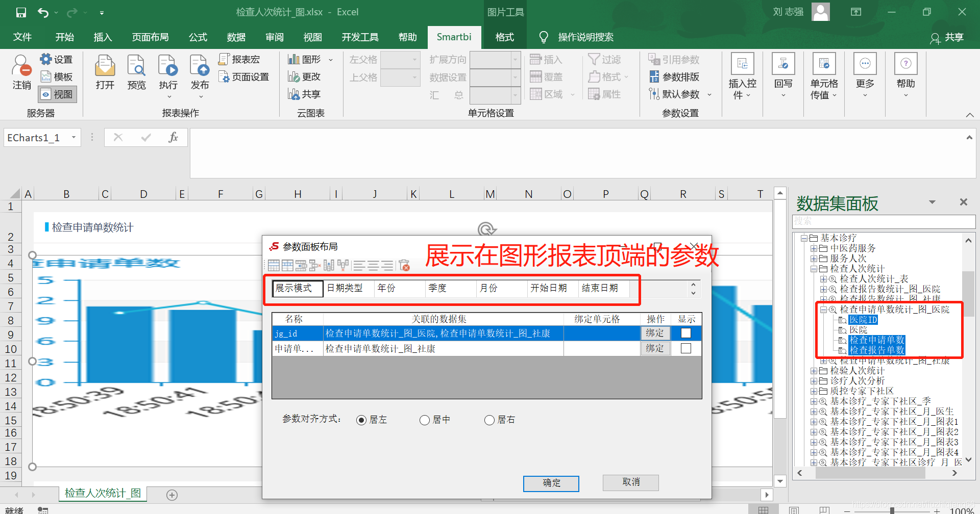Image resolution: width=980 pixels, height=514 pixels.
Task: Open the 发布 publish dropdown
Action: [201, 97]
